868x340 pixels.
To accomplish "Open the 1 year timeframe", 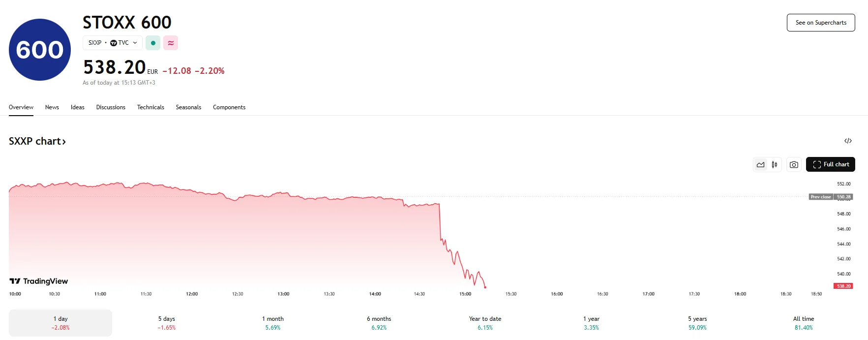I will 591,322.
